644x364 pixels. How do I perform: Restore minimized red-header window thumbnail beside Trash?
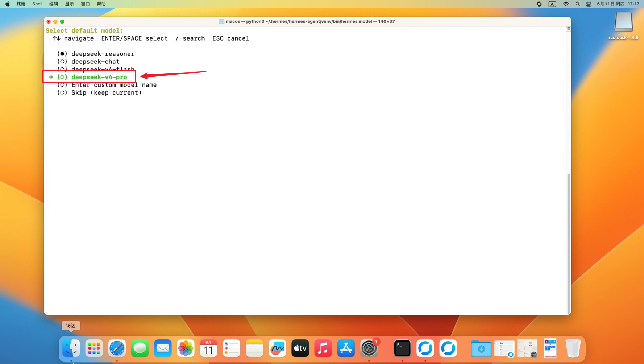pos(550,348)
